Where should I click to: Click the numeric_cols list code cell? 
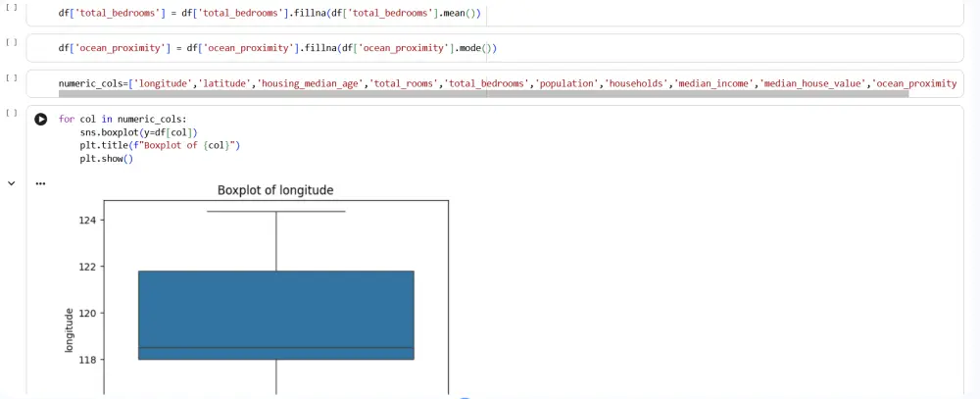pos(494,83)
